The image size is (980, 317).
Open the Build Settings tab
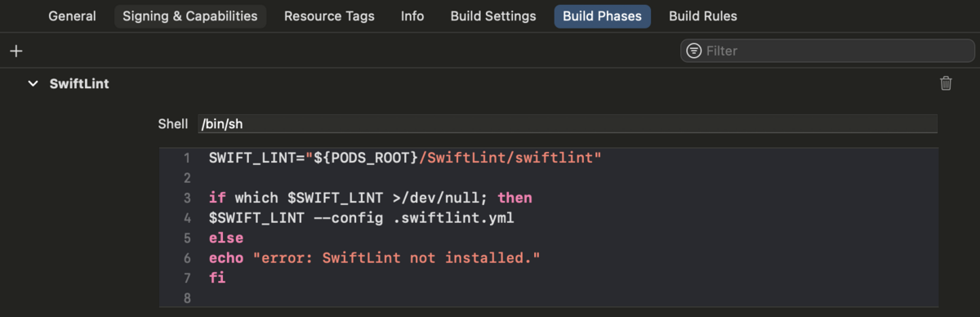(x=493, y=16)
